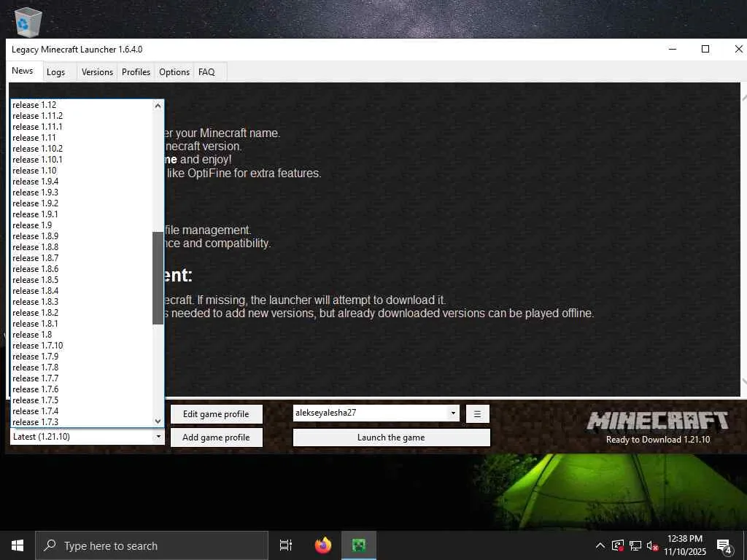Choose release 1.7.6 version
Viewport: 747px width, 560px height.
[82, 389]
